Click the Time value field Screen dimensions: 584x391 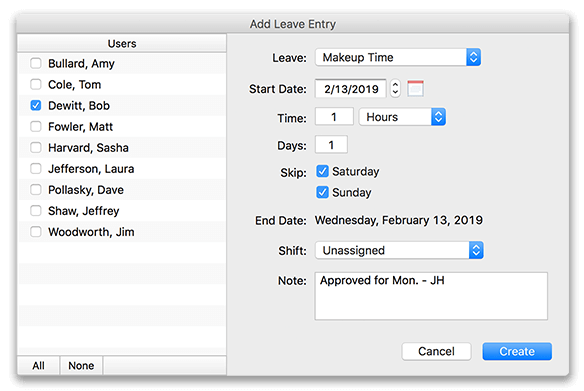[334, 117]
